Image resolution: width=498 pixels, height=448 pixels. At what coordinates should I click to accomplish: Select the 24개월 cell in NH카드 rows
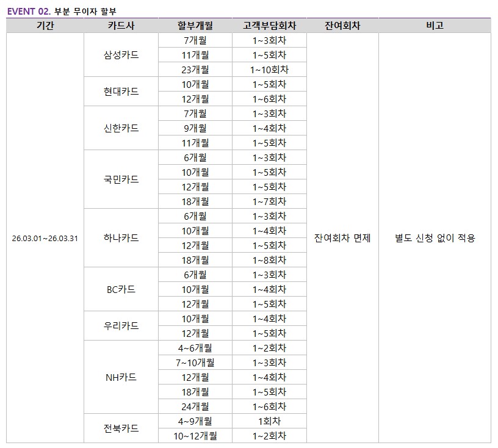click(x=195, y=406)
